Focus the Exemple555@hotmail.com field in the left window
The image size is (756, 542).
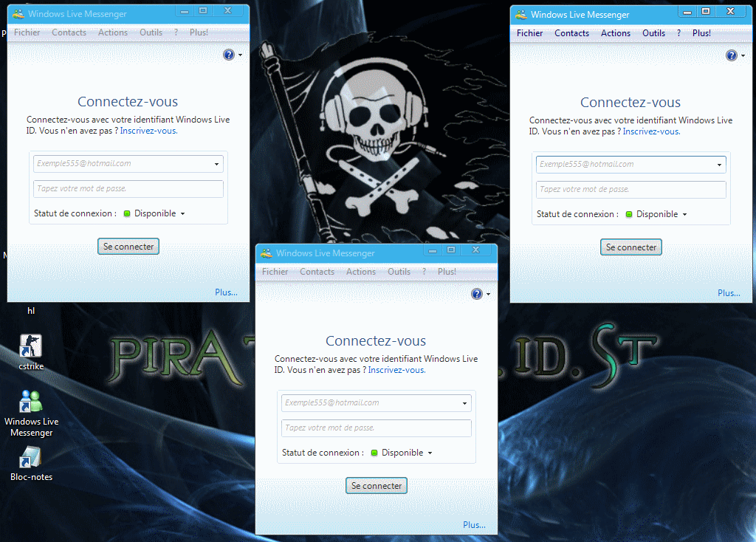tap(128, 164)
